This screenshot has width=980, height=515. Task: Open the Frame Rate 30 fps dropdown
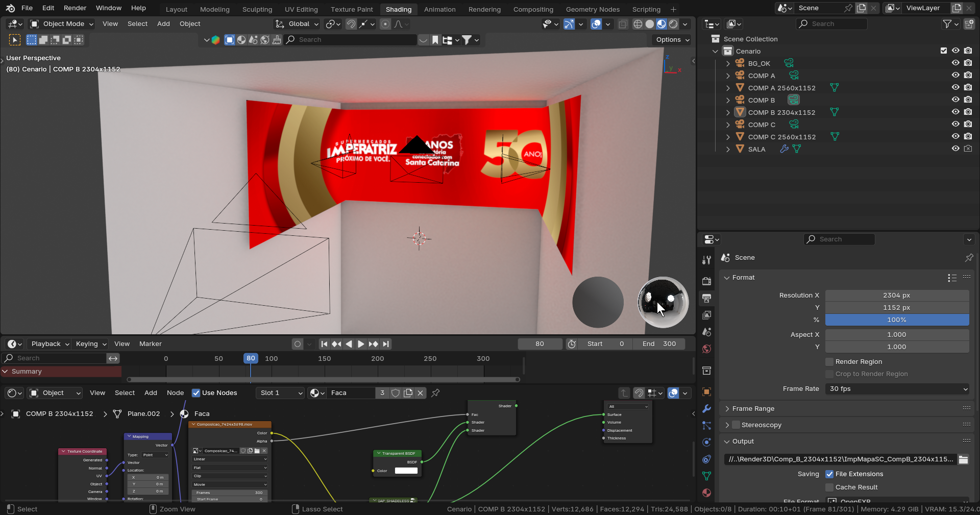[x=897, y=389]
